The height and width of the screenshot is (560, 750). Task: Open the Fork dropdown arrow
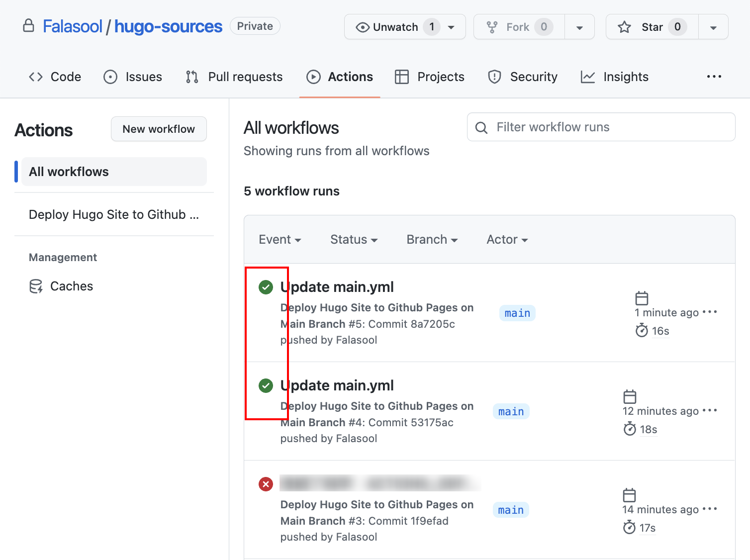tap(579, 27)
